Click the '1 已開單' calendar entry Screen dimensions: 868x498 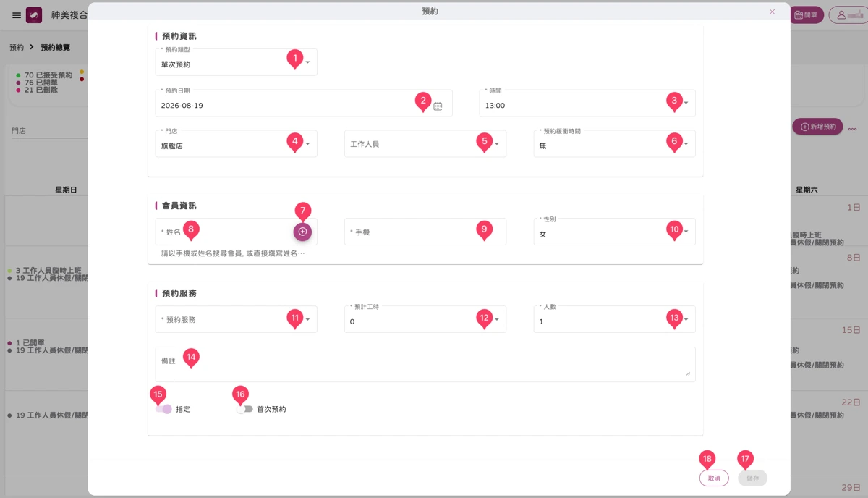pyautogui.click(x=25, y=342)
